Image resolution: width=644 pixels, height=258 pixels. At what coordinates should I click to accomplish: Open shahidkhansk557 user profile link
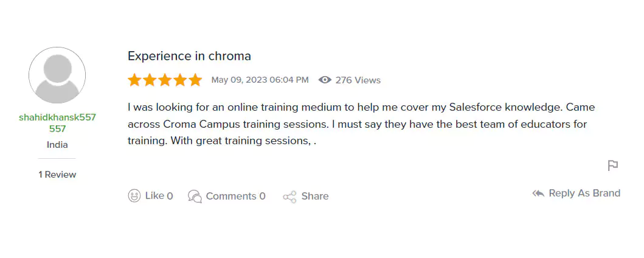57,123
